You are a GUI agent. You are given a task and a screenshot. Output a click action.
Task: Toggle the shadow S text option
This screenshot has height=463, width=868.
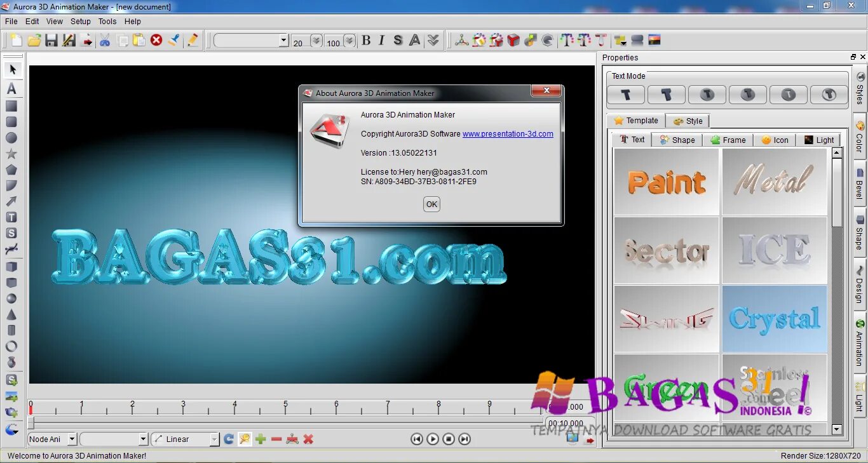point(398,41)
